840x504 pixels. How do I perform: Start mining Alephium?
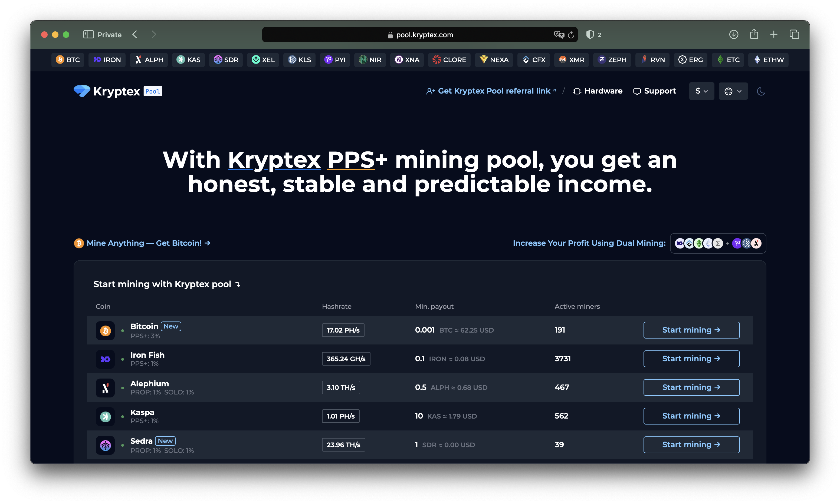coord(691,387)
